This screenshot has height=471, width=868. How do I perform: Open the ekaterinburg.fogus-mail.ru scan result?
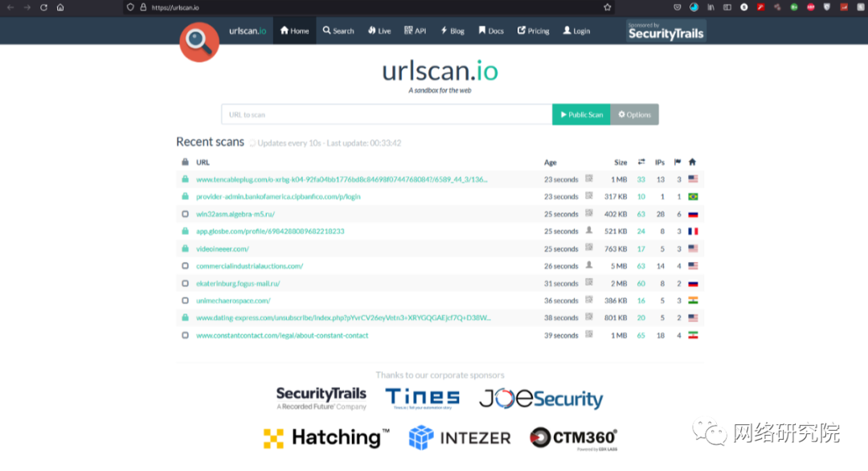click(x=238, y=284)
